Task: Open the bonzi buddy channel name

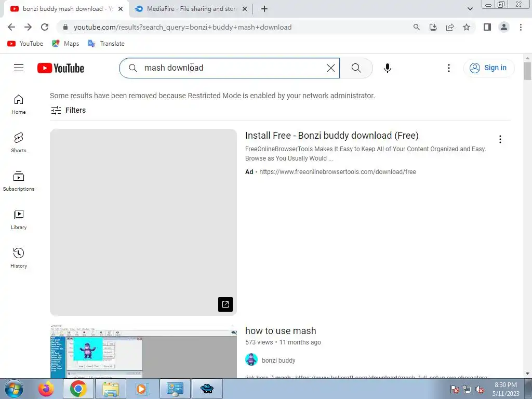Action: [278, 361]
